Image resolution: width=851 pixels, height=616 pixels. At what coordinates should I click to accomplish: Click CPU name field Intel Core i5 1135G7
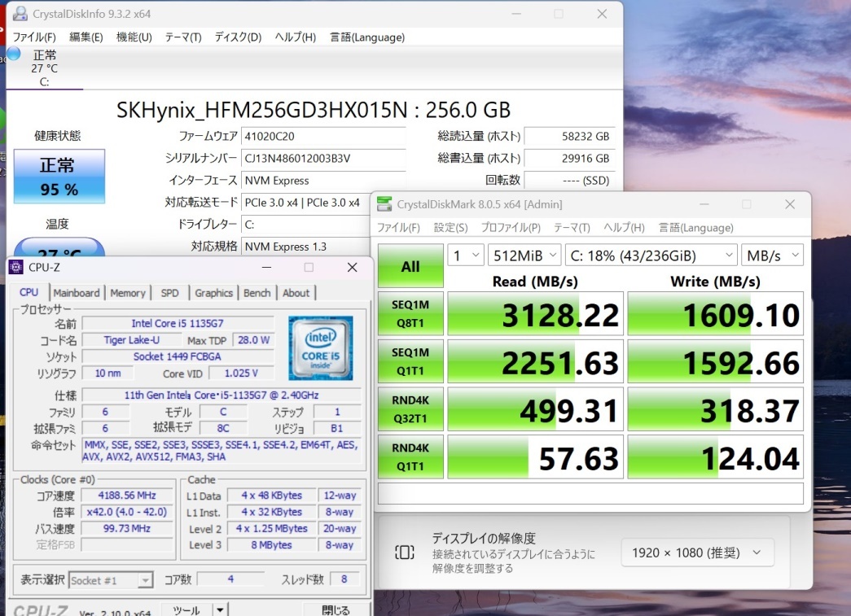pyautogui.click(x=178, y=323)
